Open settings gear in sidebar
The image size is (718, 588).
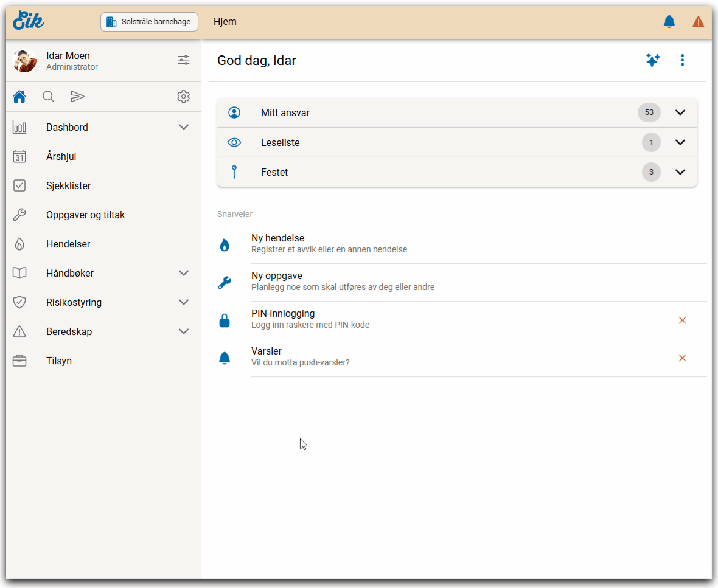[x=183, y=97]
